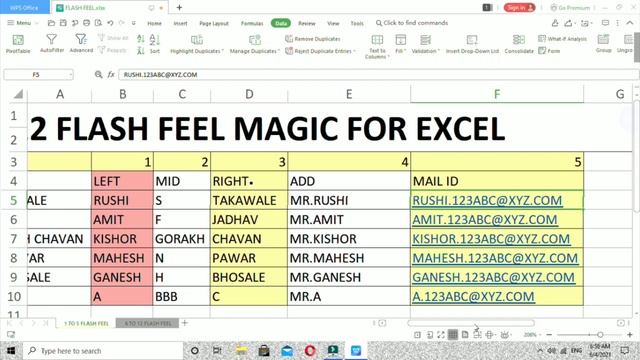Switch to the Home ribbon tab
Viewport: 640px width, 360px height.
click(x=154, y=23)
